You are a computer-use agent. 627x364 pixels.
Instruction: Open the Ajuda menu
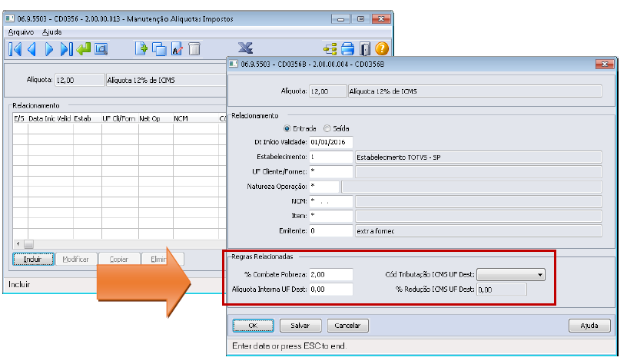coord(52,32)
